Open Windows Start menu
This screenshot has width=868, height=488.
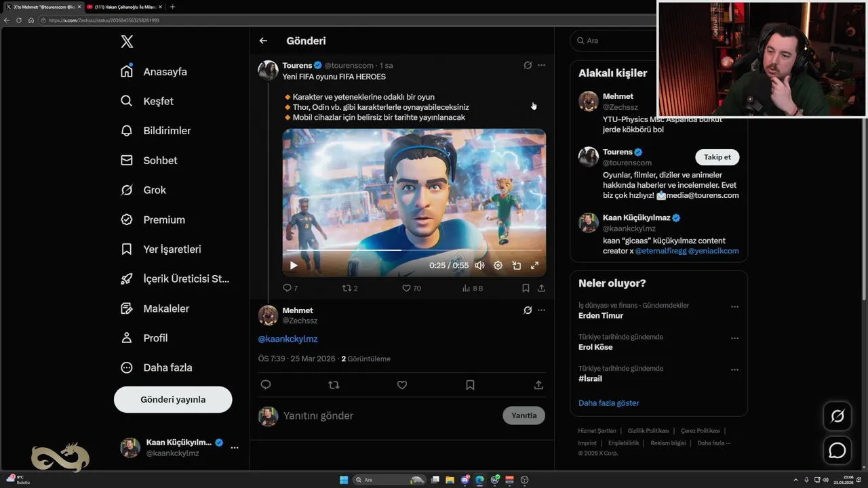(344, 480)
